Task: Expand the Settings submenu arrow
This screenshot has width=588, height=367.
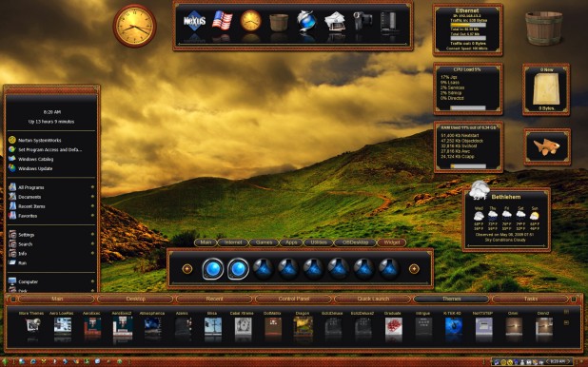Action: coord(92,234)
